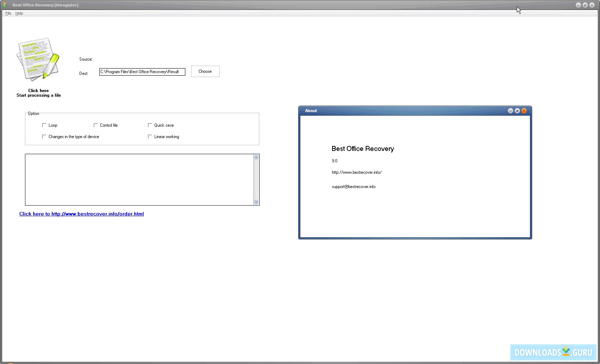
Task: Minimize the Best Office Recovery main window
Action: point(578,5)
